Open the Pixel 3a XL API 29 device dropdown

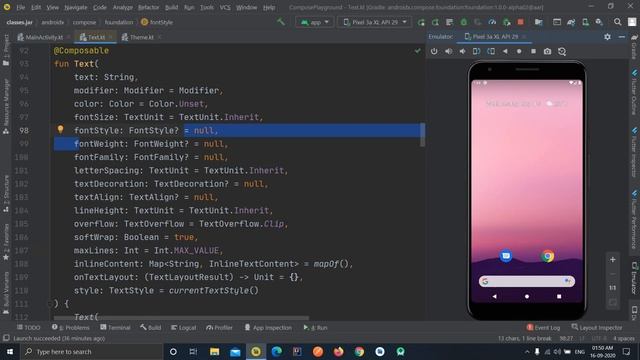pyautogui.click(x=375, y=22)
